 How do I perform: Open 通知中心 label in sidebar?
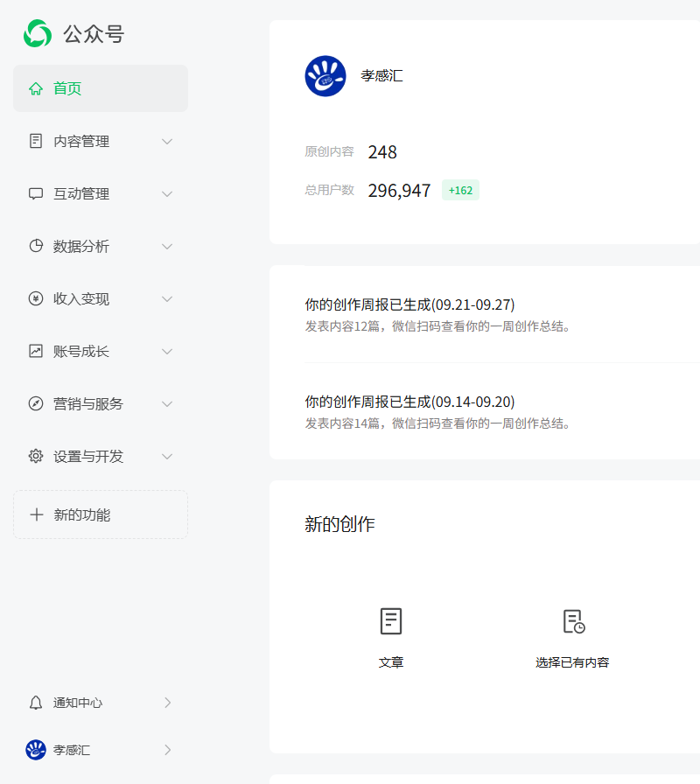78,703
